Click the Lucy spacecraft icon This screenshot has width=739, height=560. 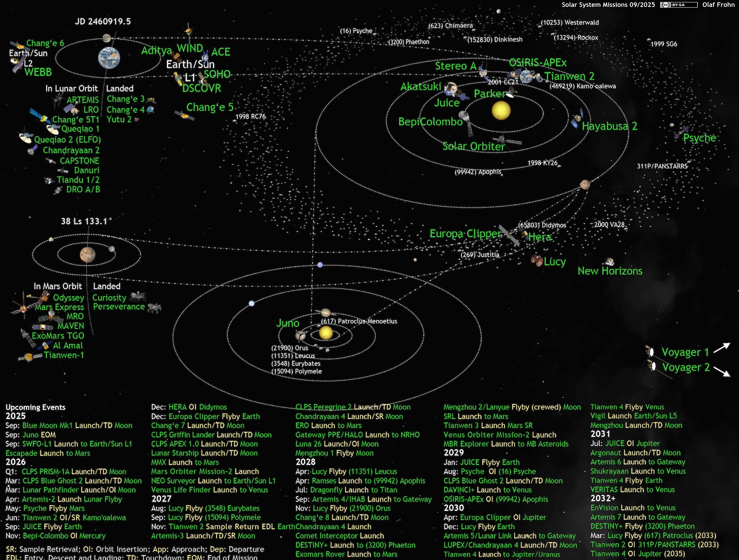click(537, 260)
